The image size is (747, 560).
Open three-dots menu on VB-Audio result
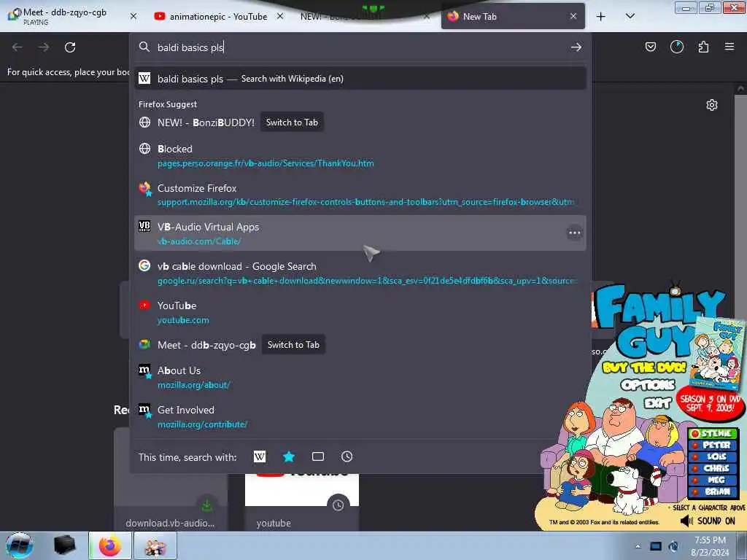(x=575, y=233)
